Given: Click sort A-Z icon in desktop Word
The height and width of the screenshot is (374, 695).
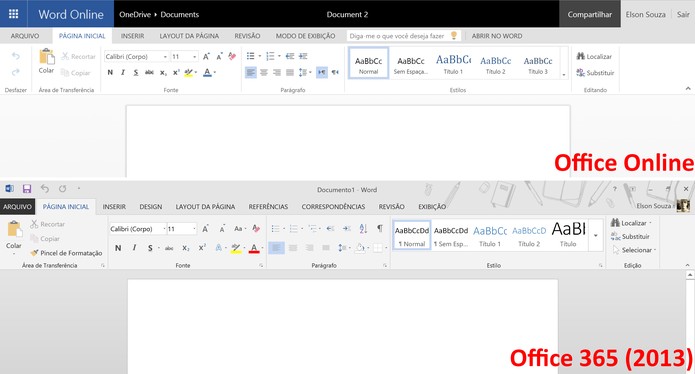Looking at the screenshot, I should (363, 229).
